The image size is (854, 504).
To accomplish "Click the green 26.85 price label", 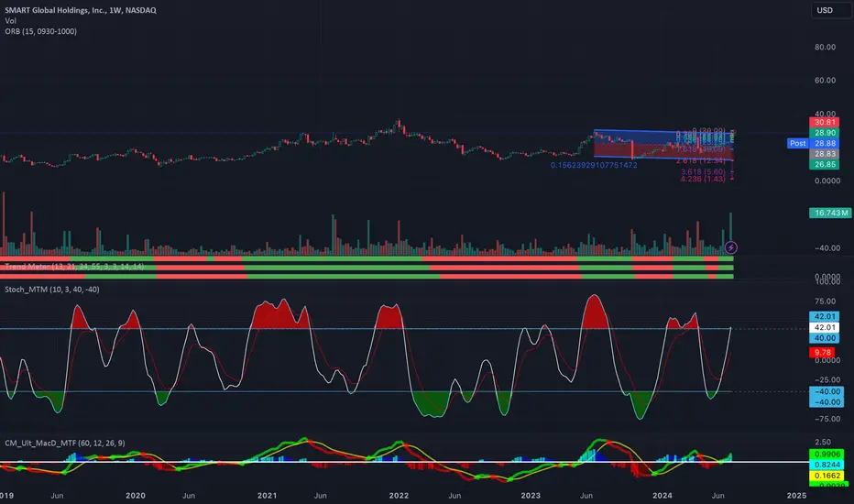I will (x=825, y=164).
